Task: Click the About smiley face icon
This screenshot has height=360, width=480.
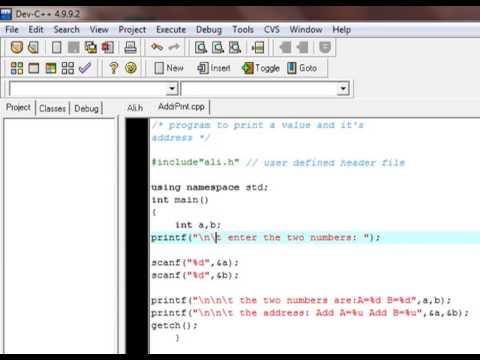Action: 131,68
